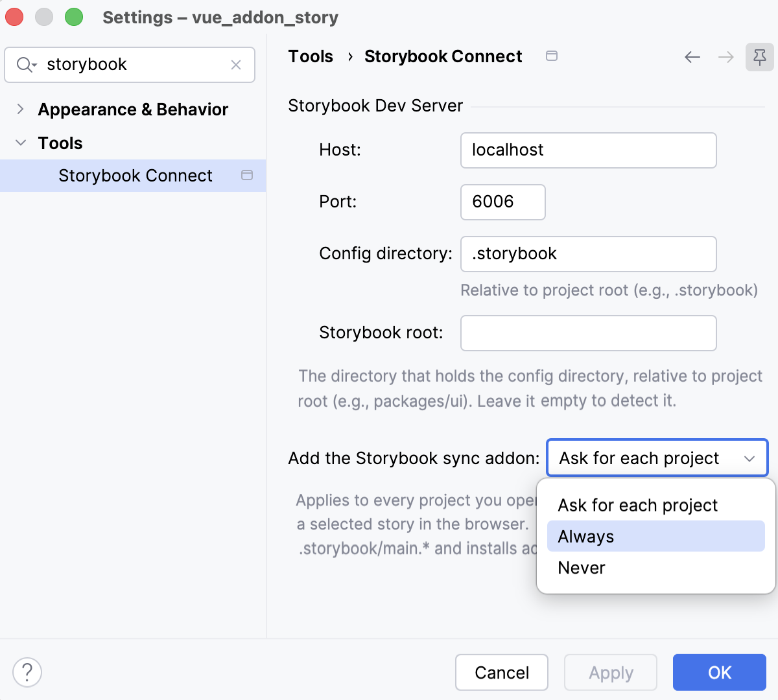Click the project settings icon in breadcrumb header
The height and width of the screenshot is (700, 778).
pos(552,56)
